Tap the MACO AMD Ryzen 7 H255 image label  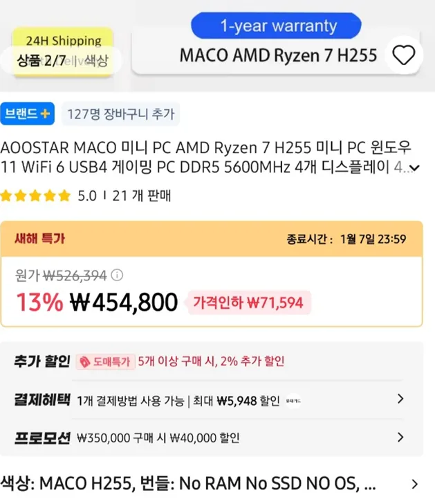click(x=278, y=55)
